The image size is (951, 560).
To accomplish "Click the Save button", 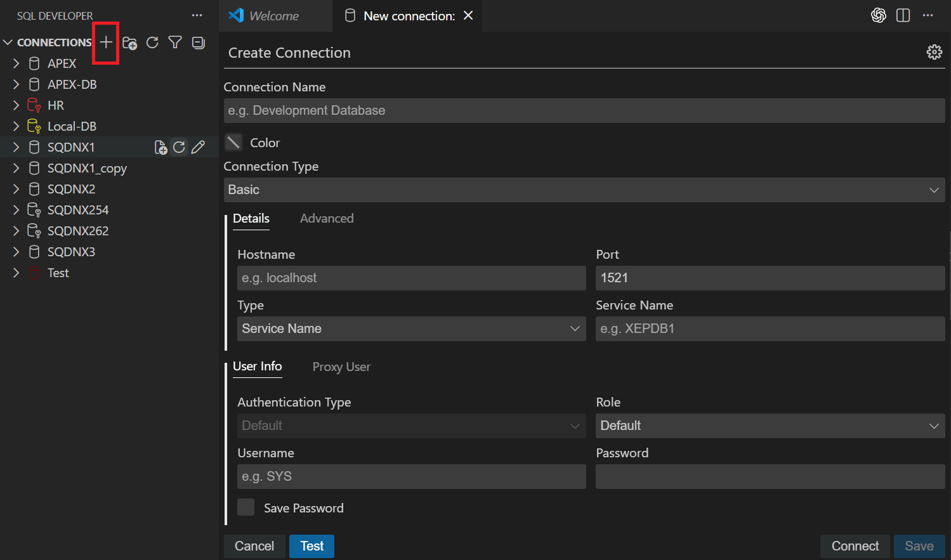I will [x=919, y=546].
